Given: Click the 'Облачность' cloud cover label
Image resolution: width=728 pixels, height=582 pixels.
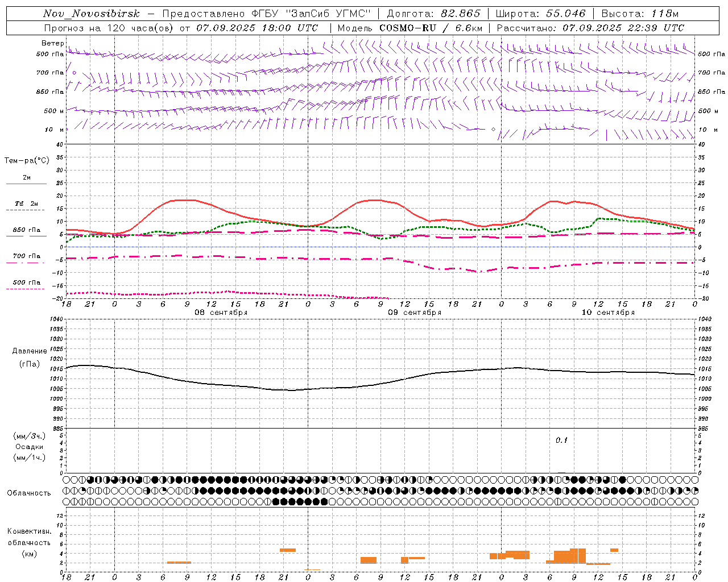Looking at the screenshot, I should (29, 493).
